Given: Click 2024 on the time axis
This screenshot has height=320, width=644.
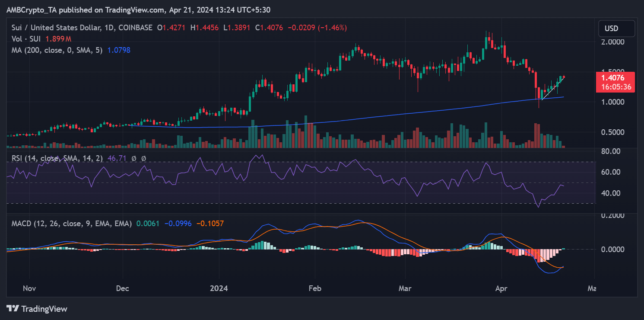Looking at the screenshot, I should tap(219, 288).
